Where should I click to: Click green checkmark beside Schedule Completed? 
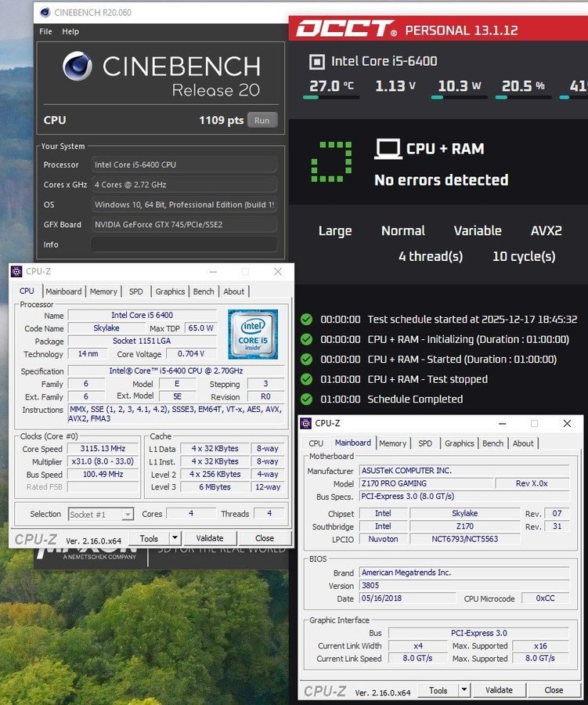(x=306, y=399)
